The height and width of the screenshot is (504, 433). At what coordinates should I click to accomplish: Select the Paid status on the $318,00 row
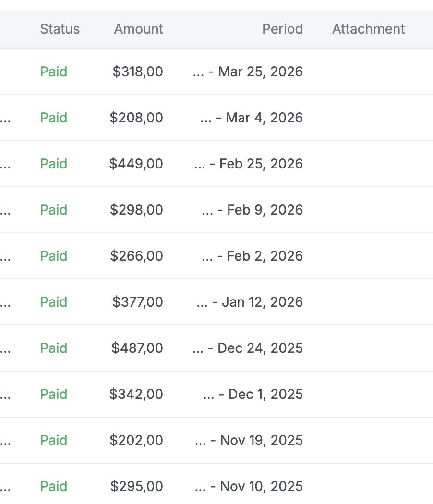point(53,71)
